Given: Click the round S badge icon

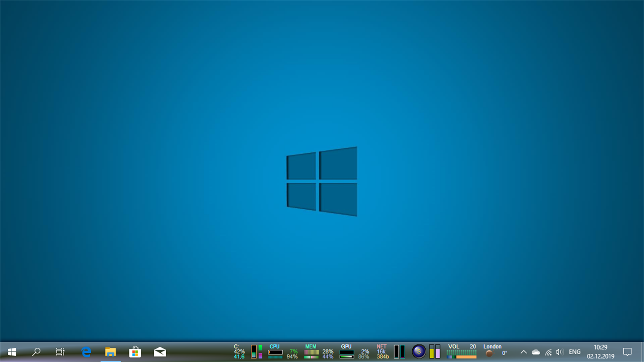Looking at the screenshot, I should pos(418,351).
